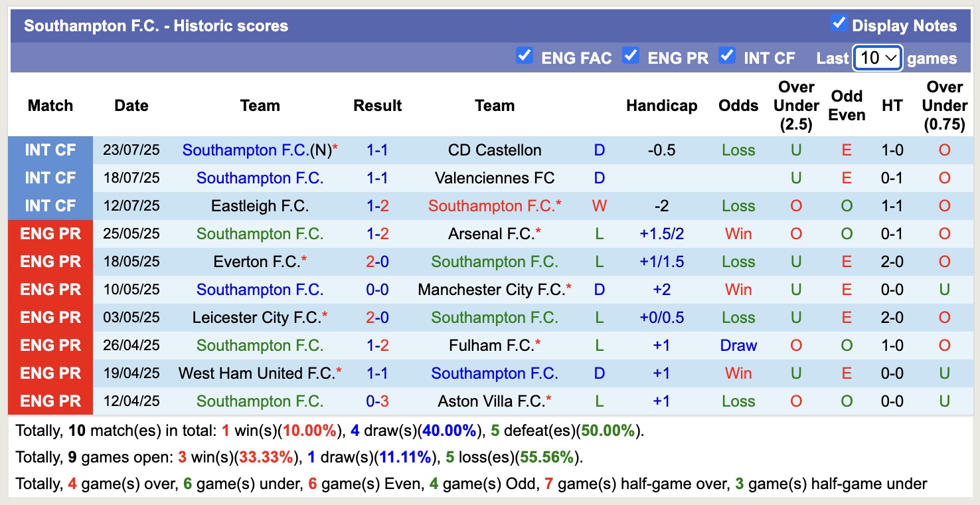Screen dimensions: 980x505
Task: Click the ENG PR badge for the Everton match
Action: tap(50, 261)
